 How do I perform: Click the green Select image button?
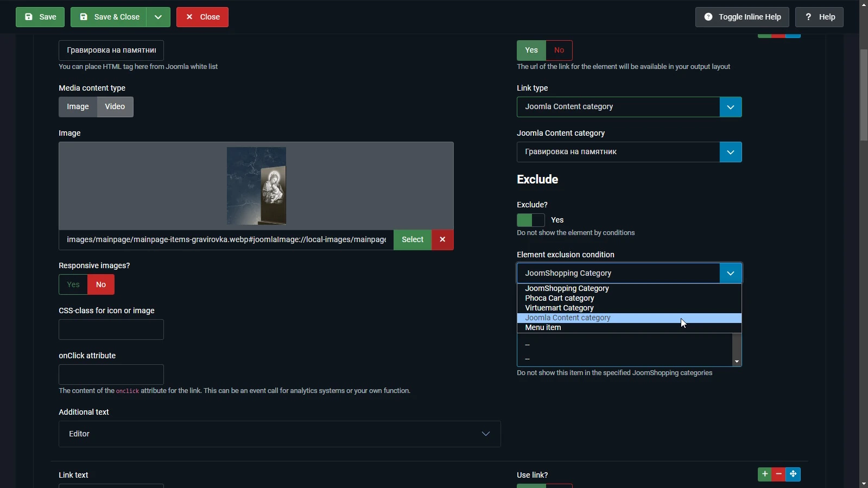(412, 240)
